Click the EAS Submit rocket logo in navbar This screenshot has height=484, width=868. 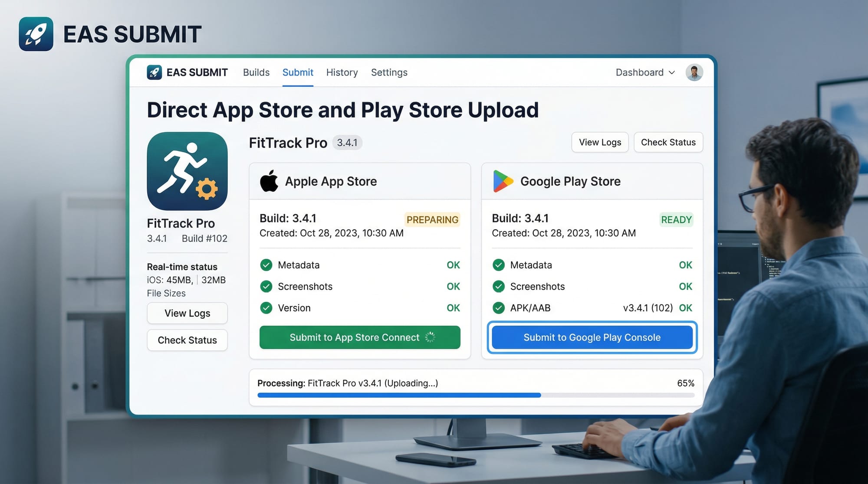click(x=154, y=72)
